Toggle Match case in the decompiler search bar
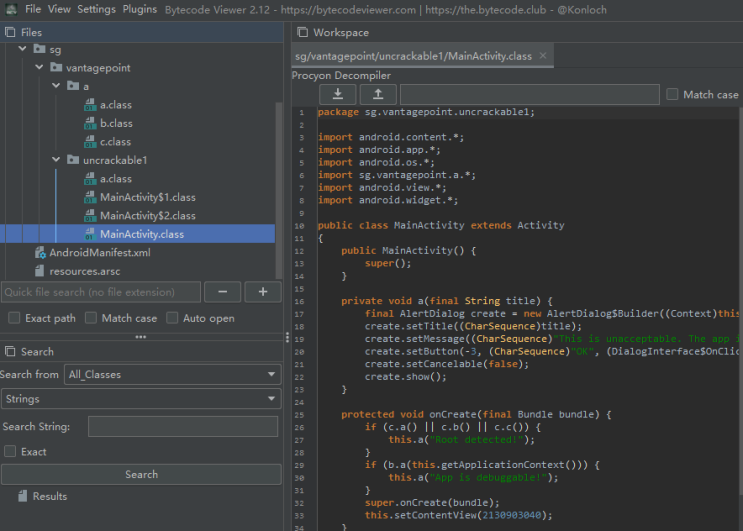The width and height of the screenshot is (743, 531). coord(672,94)
